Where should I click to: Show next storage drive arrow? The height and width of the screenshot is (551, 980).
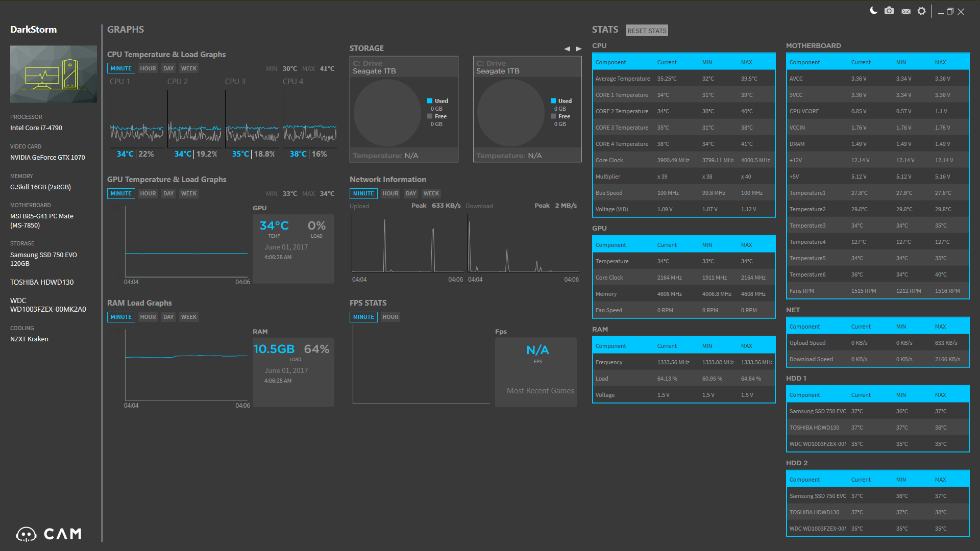[579, 49]
